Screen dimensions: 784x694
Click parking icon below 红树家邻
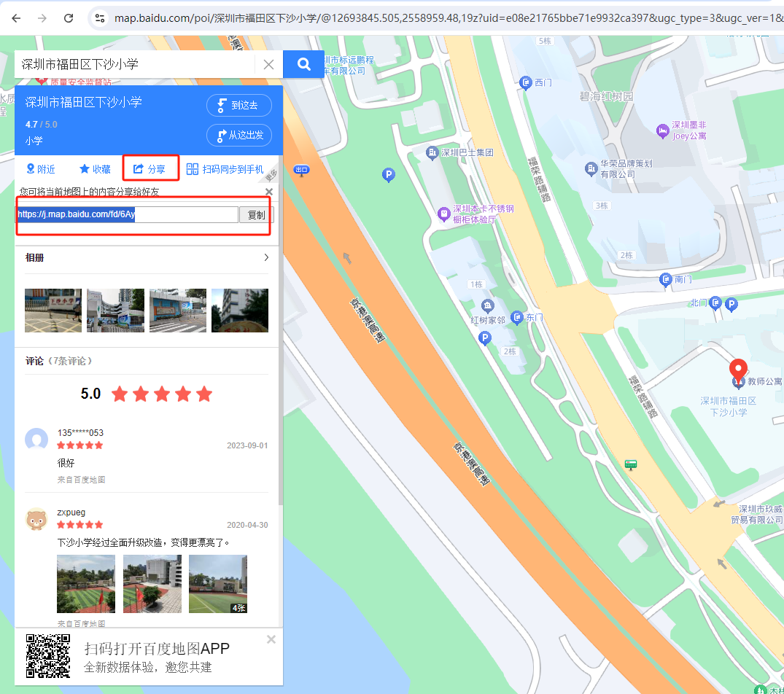(484, 338)
